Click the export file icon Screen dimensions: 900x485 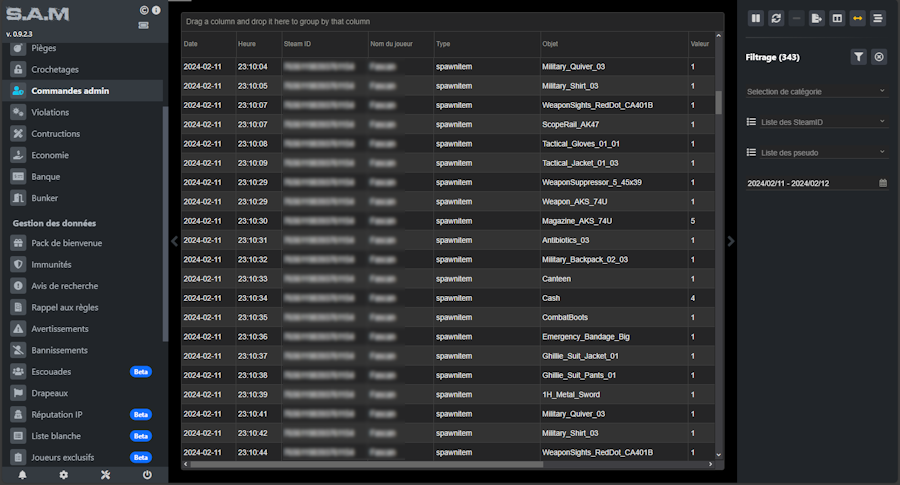(x=817, y=18)
